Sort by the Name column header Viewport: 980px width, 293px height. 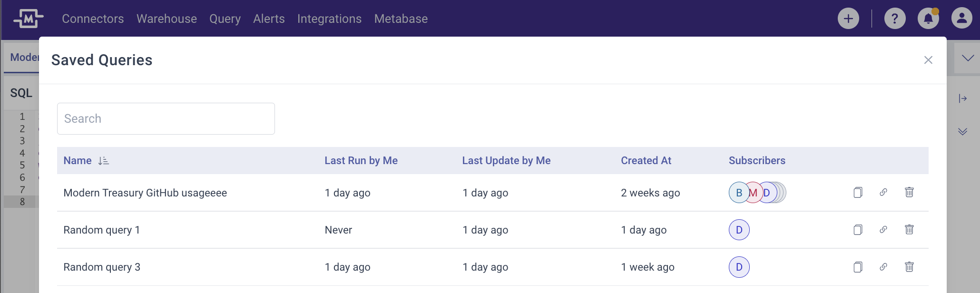coord(78,161)
